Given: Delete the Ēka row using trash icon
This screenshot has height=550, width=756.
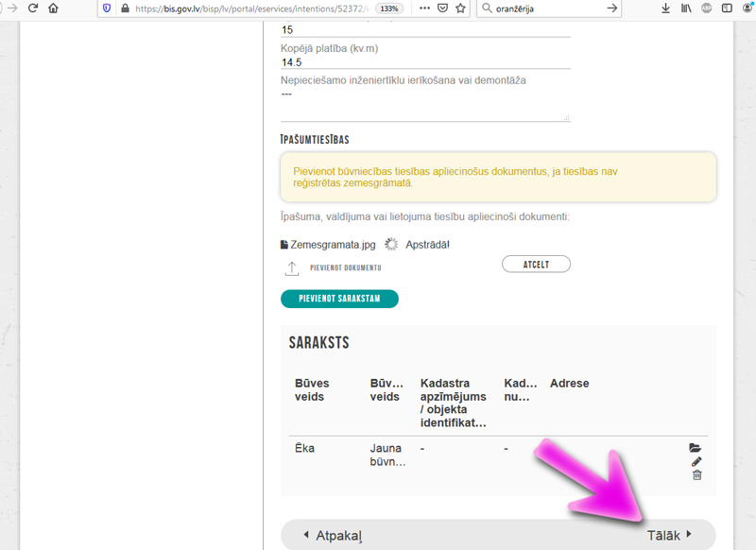Looking at the screenshot, I should [696, 474].
